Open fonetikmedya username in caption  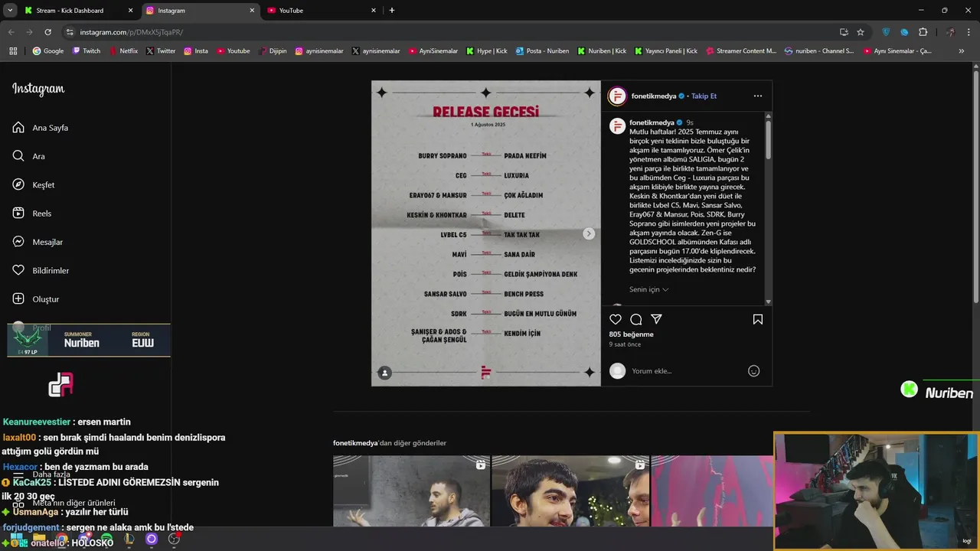pyautogui.click(x=652, y=122)
